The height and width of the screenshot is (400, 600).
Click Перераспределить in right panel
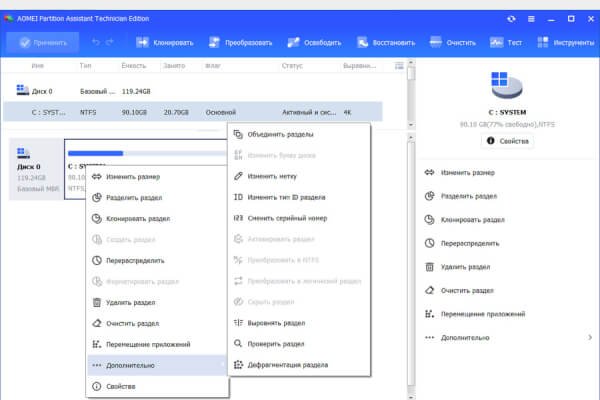[x=462, y=243]
